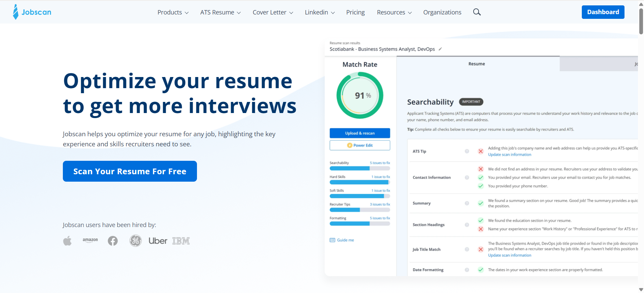Screen dimensions: 644x293
Task: Click the Summary info icon
Action: coord(467,203)
